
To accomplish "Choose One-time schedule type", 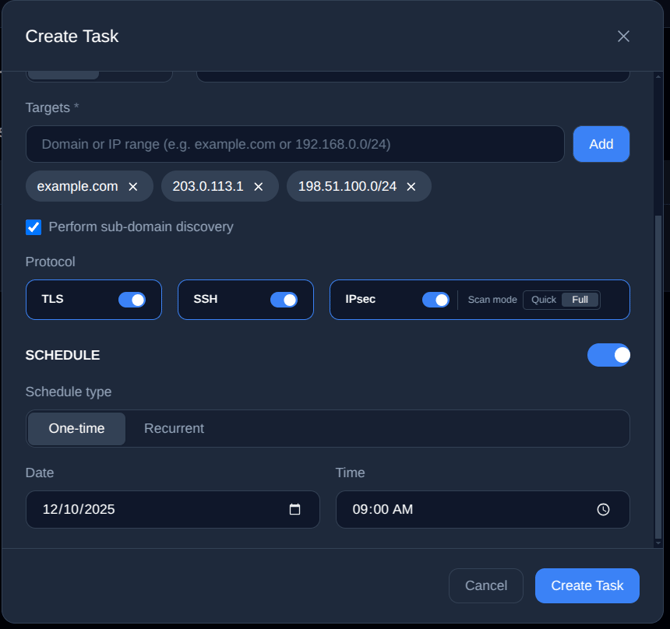I will click(76, 429).
